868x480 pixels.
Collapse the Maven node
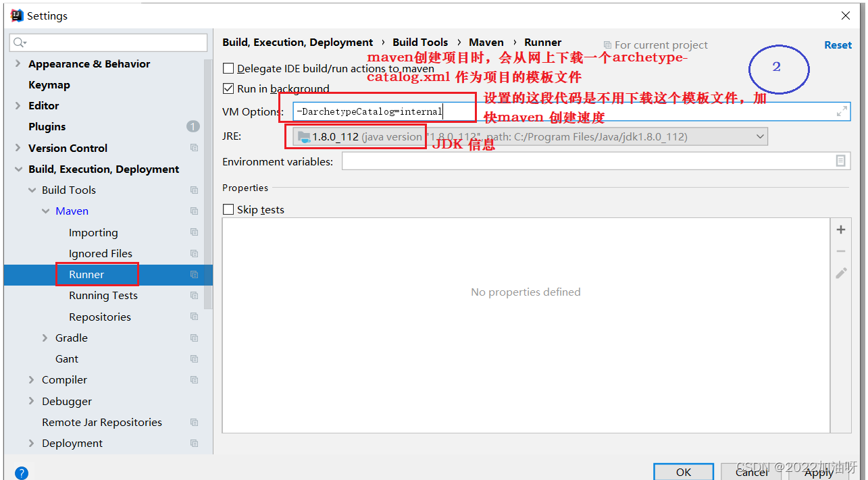(x=45, y=211)
